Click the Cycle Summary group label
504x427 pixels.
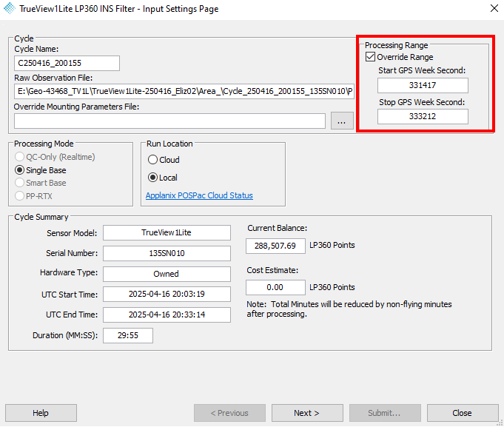[x=41, y=217]
